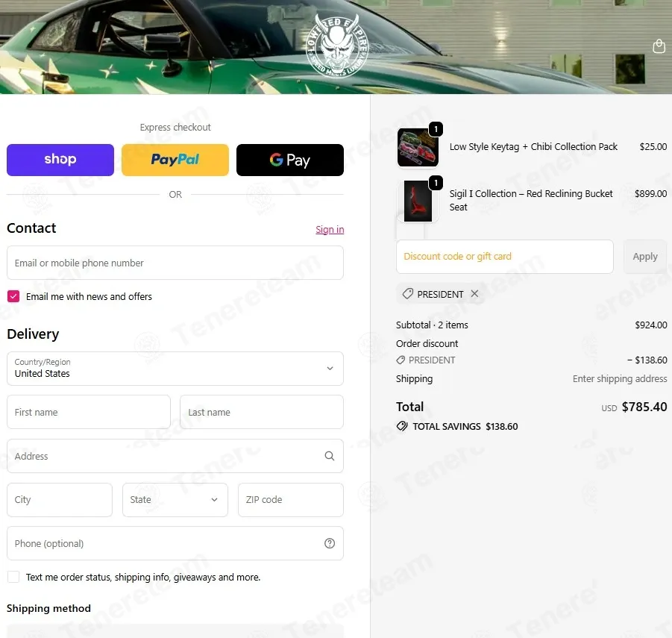Click the tag icon on PRESIDENT chip
The width and height of the screenshot is (672, 638).
coord(407,294)
